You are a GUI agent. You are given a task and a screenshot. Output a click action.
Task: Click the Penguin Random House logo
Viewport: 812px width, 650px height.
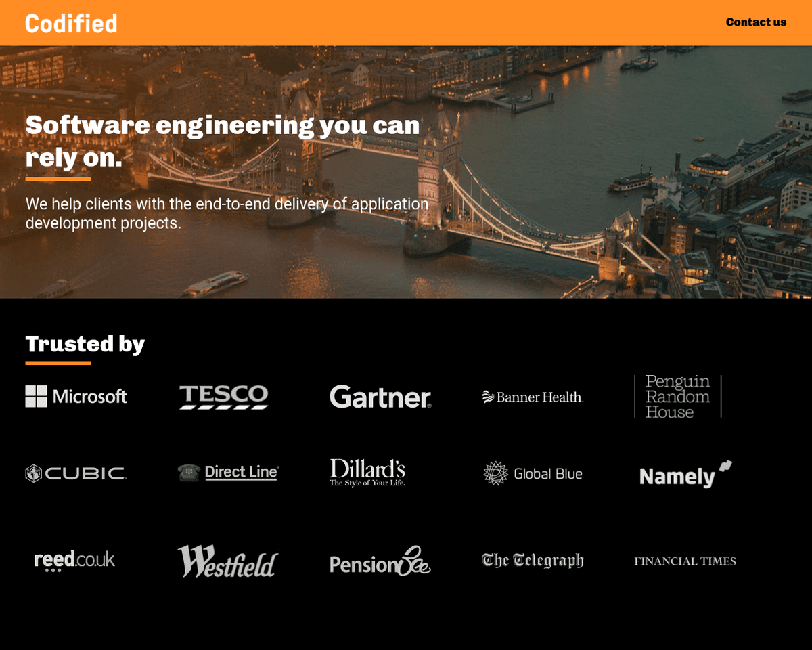[677, 397]
